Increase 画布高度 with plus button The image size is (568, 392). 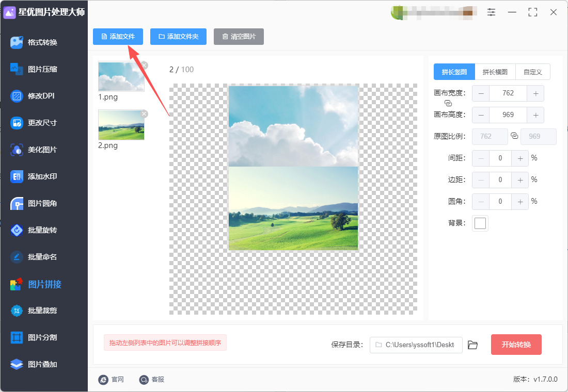pos(535,115)
